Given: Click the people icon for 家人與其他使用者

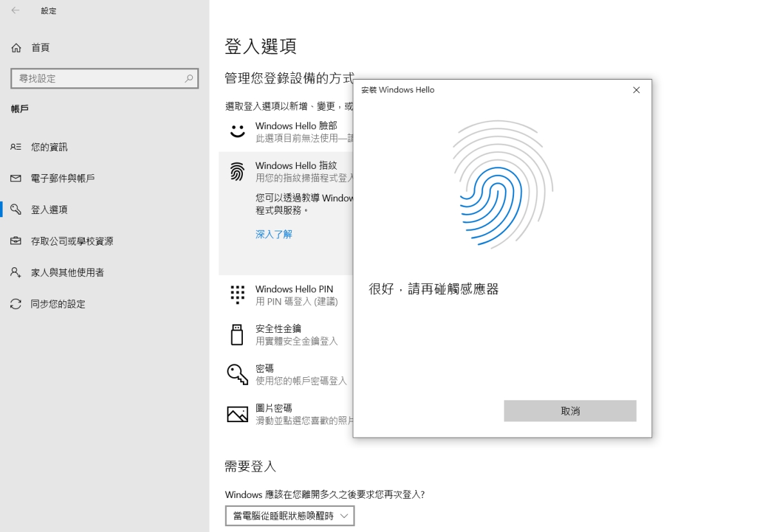Looking at the screenshot, I should click(16, 272).
